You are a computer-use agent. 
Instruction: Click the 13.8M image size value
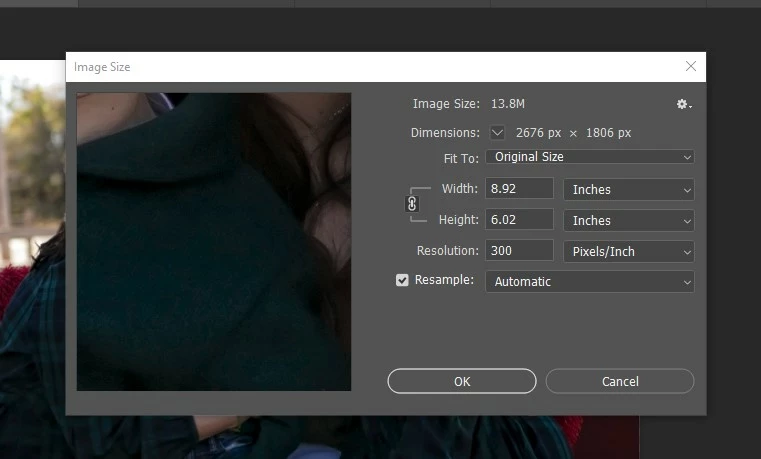(508, 104)
